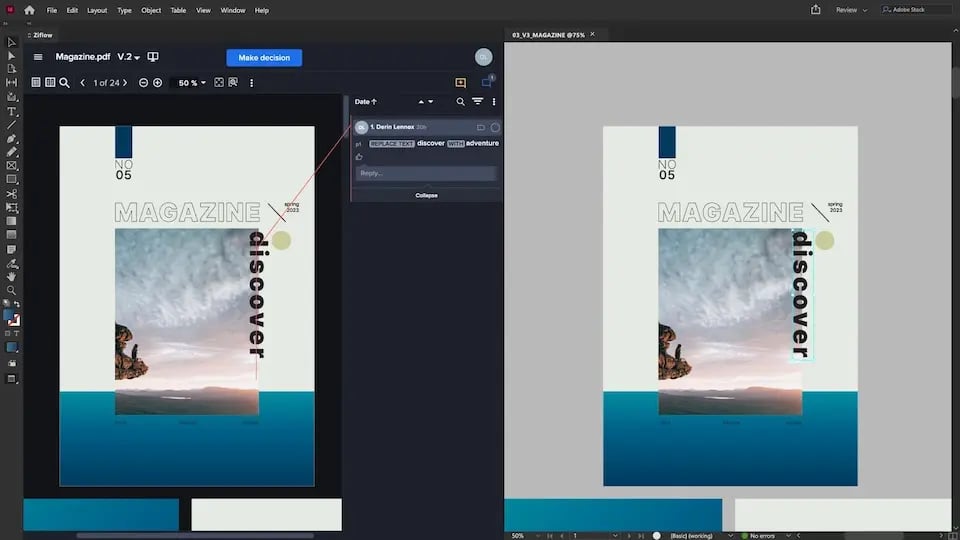This screenshot has height=540, width=960.
Task: Click in the Reply field
Action: (426, 173)
